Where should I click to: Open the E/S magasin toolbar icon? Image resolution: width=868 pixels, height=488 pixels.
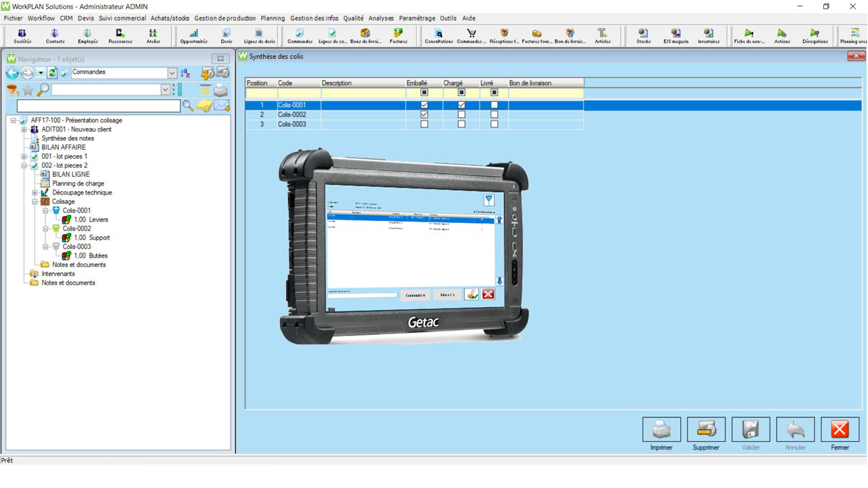pyautogui.click(x=676, y=36)
